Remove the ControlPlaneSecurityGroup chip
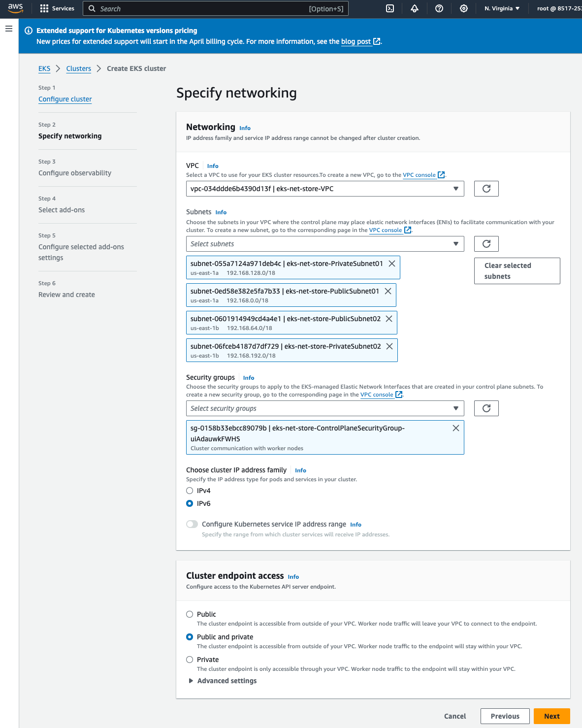582x728 pixels. click(456, 428)
